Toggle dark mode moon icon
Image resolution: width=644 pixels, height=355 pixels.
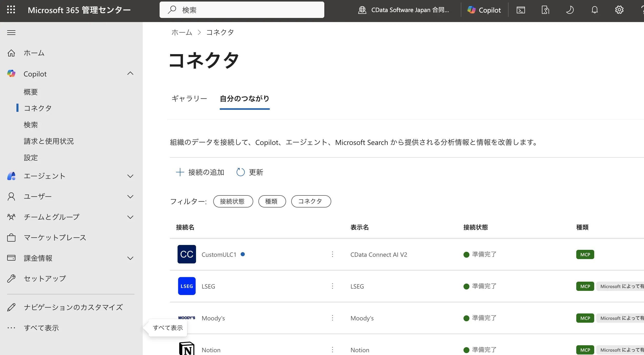(x=570, y=10)
